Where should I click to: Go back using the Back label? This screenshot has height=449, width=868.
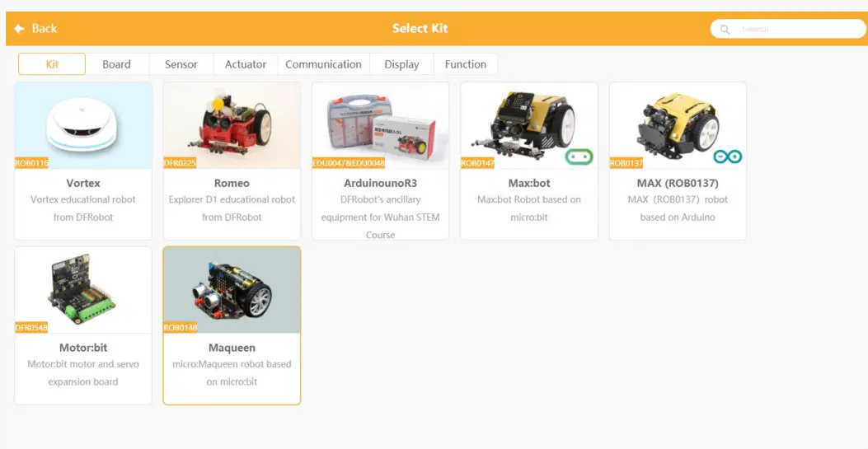coord(45,28)
